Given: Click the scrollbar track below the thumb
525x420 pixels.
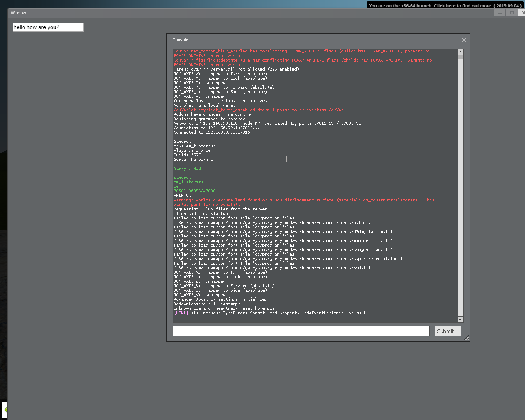Looking at the screenshot, I should 460,185.
